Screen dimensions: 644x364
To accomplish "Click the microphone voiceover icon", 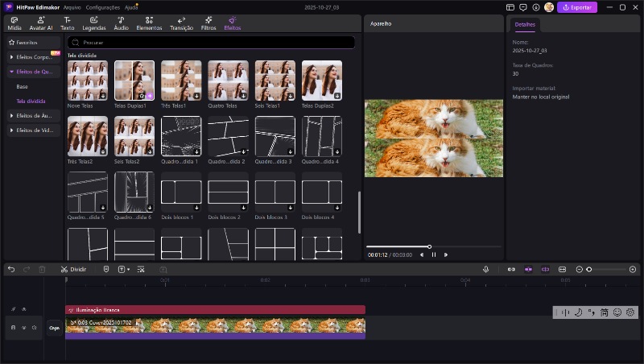I will pos(486,269).
